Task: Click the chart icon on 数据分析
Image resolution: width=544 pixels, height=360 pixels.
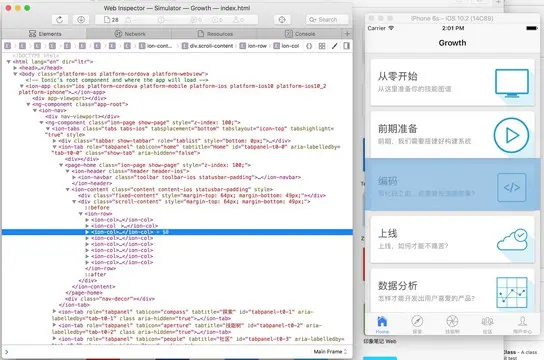Action: (512, 292)
